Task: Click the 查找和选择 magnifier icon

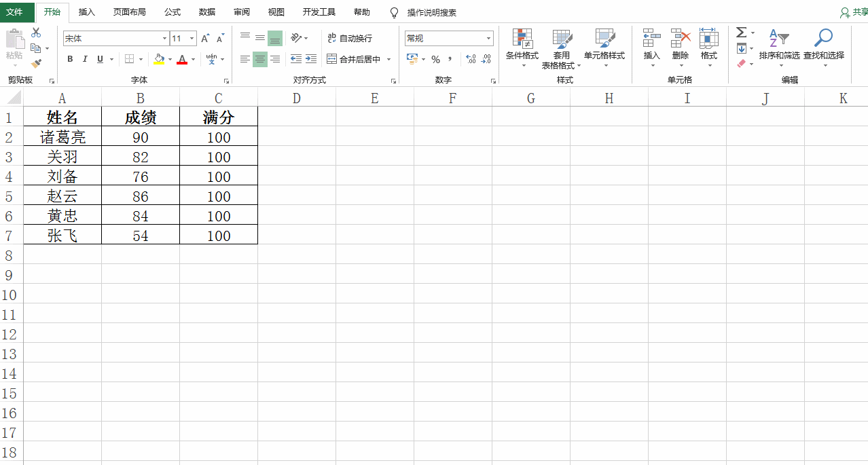Action: [x=823, y=37]
